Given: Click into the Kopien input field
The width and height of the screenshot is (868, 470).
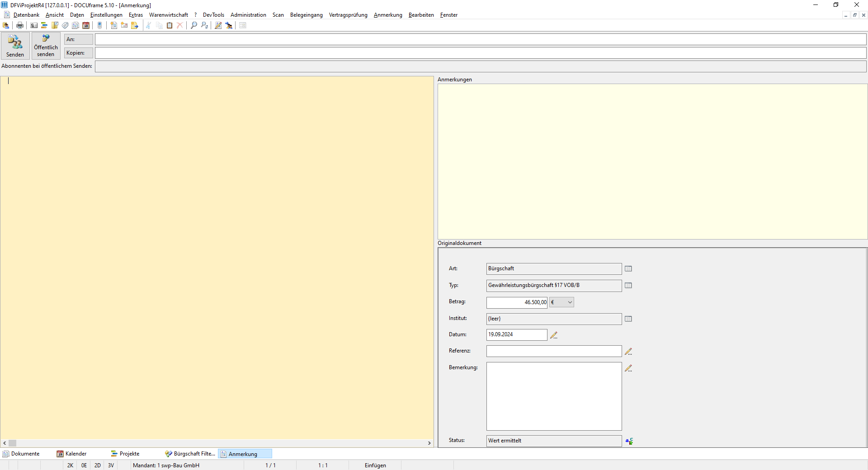Looking at the screenshot, I should (x=481, y=53).
